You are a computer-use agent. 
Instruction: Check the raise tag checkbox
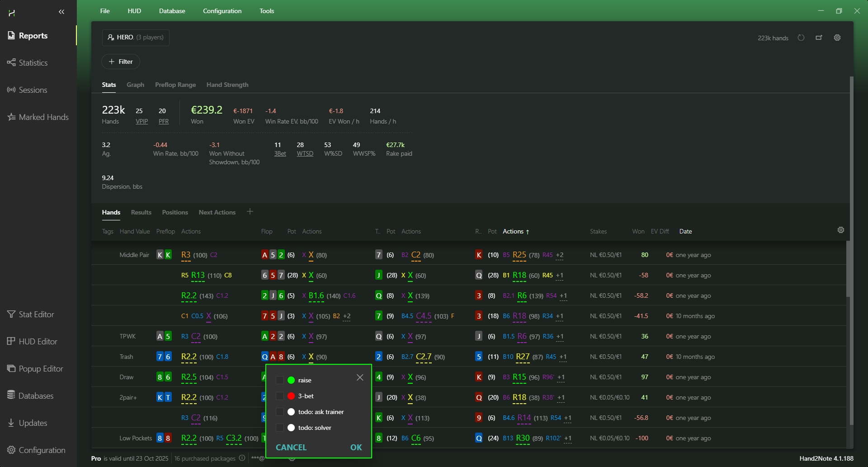(280, 380)
